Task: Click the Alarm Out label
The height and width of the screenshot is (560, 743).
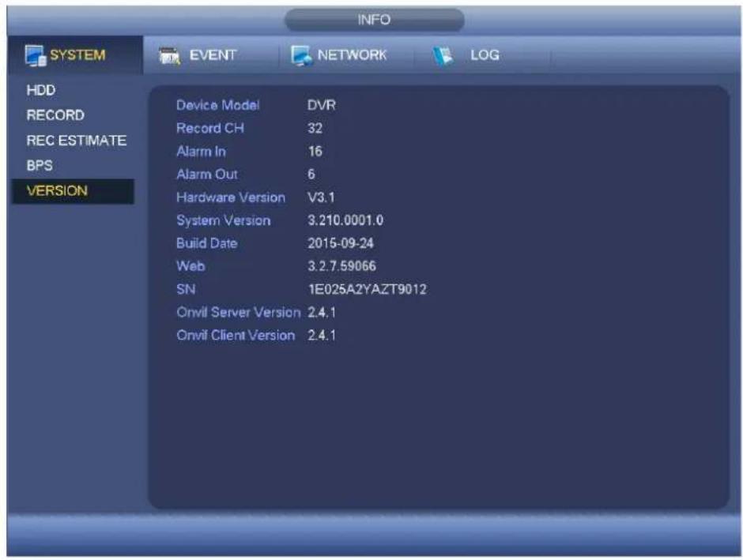Action: 207,175
